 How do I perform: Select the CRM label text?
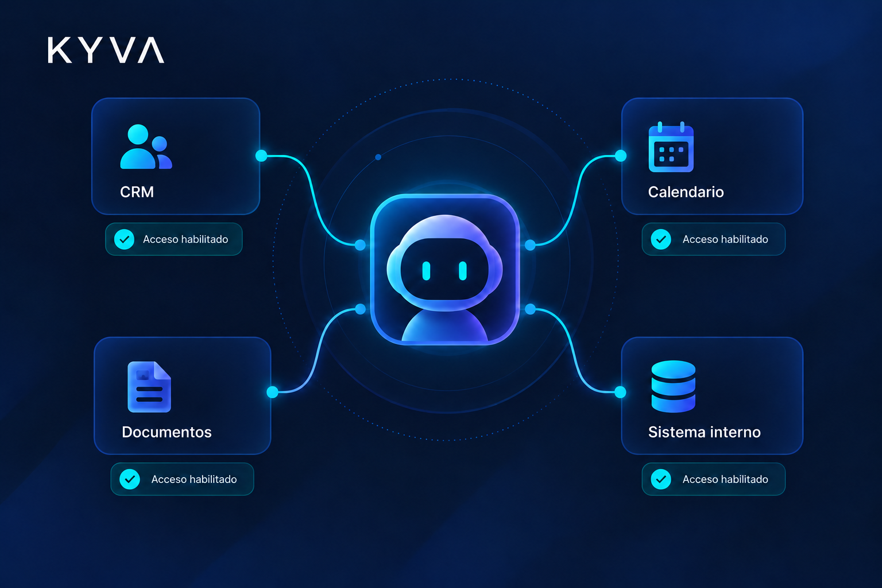click(137, 192)
